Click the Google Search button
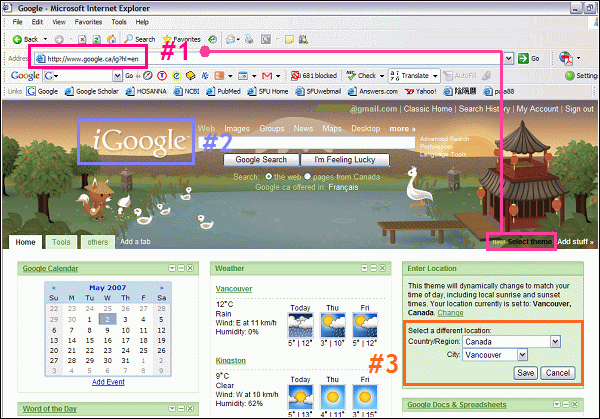The width and height of the screenshot is (600, 419). pos(261,160)
